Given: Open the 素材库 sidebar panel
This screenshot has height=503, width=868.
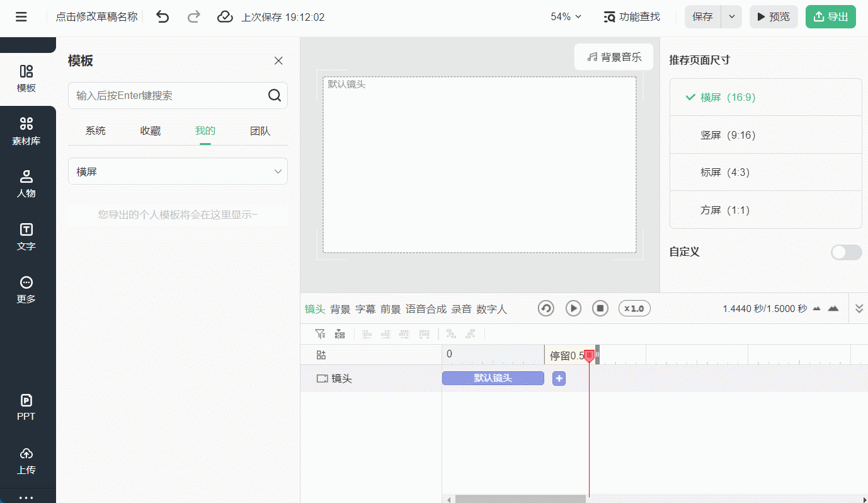Looking at the screenshot, I should pos(26,131).
